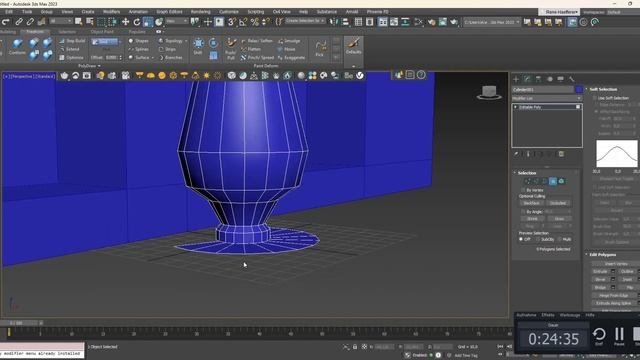Enable the By Angle checkbox
640x360 pixels.
pos(523,211)
